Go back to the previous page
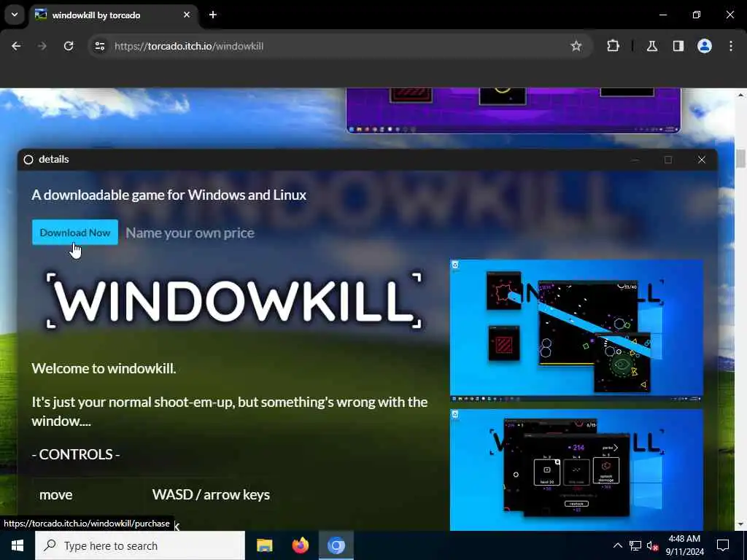The height and width of the screenshot is (560, 747). click(16, 46)
